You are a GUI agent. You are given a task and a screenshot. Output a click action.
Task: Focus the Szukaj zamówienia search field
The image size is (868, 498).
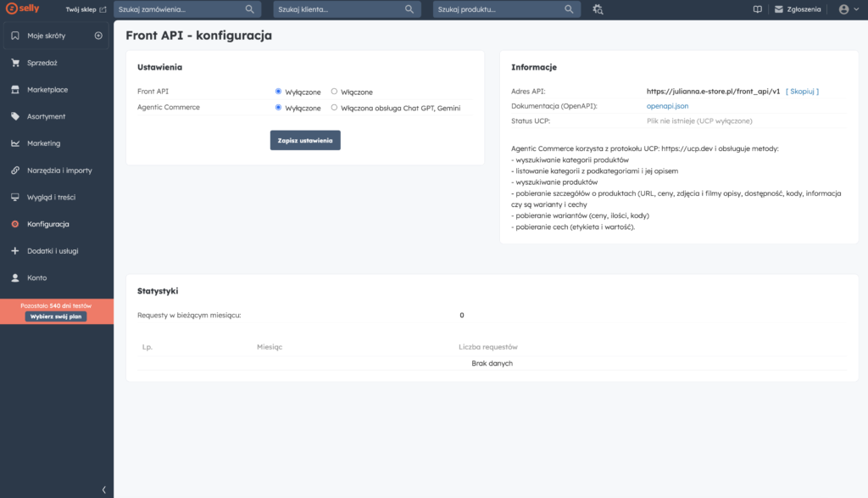point(187,9)
